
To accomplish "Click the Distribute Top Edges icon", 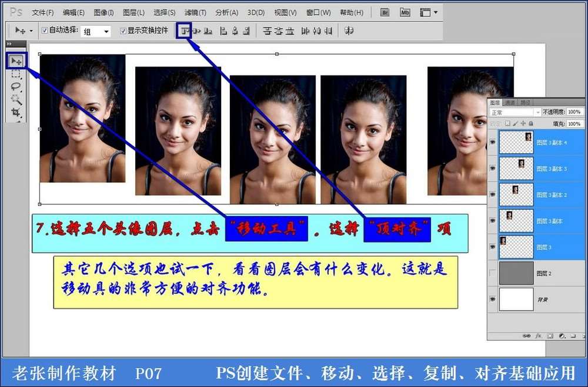I will click(267, 31).
